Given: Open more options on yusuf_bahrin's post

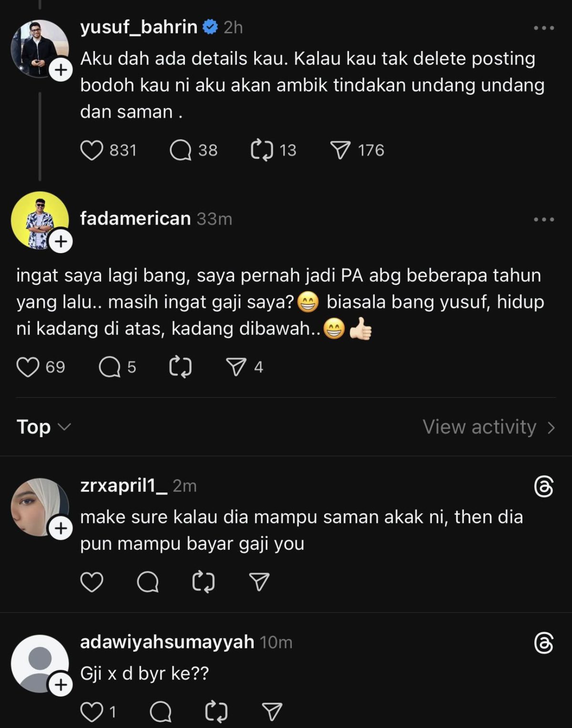Looking at the screenshot, I should (544, 28).
